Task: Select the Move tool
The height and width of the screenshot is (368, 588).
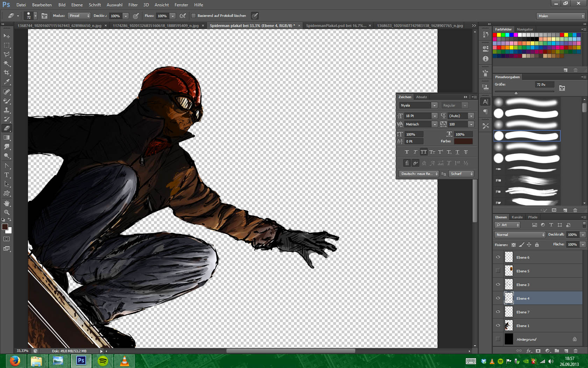Action: (7, 36)
